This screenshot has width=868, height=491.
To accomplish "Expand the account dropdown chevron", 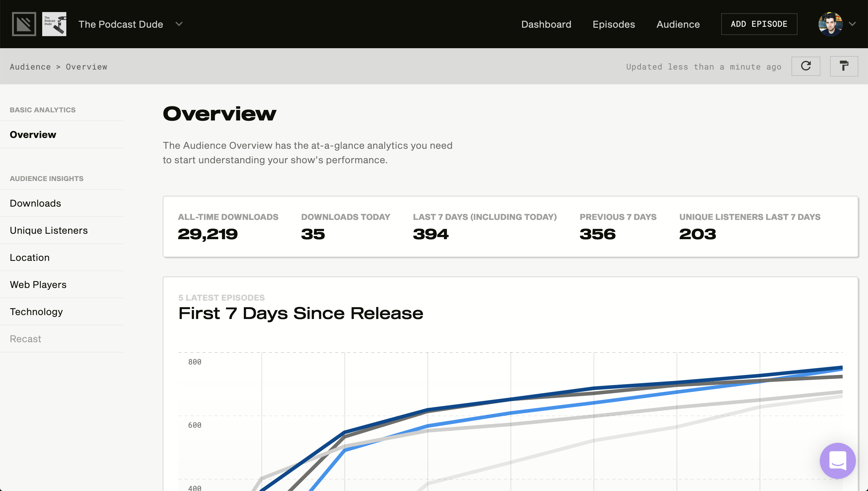I will pos(853,24).
